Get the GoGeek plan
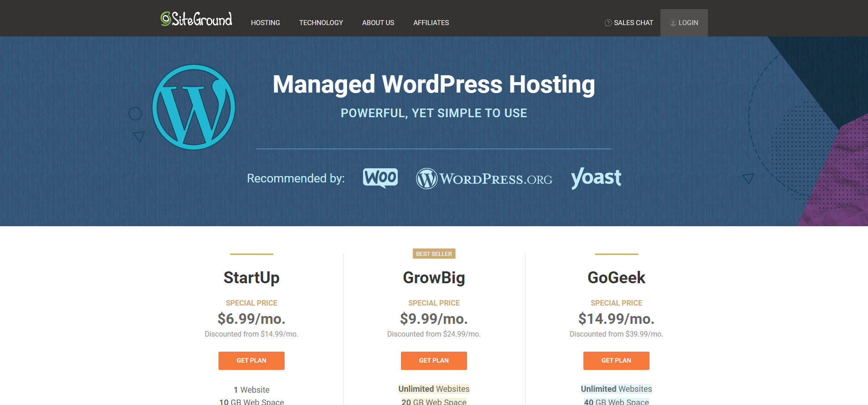This screenshot has height=405, width=868. (x=616, y=360)
